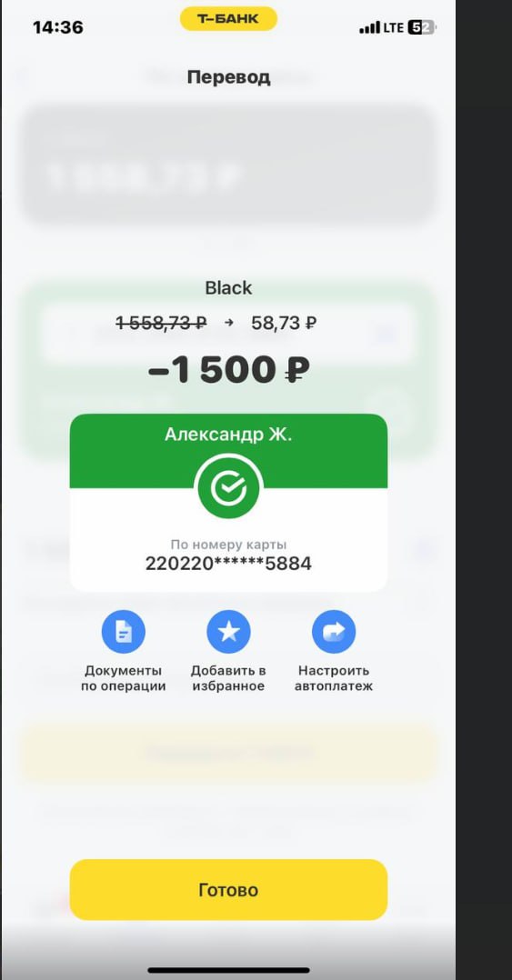
Task: Tap the battery indicator showing 52
Action: click(422, 27)
